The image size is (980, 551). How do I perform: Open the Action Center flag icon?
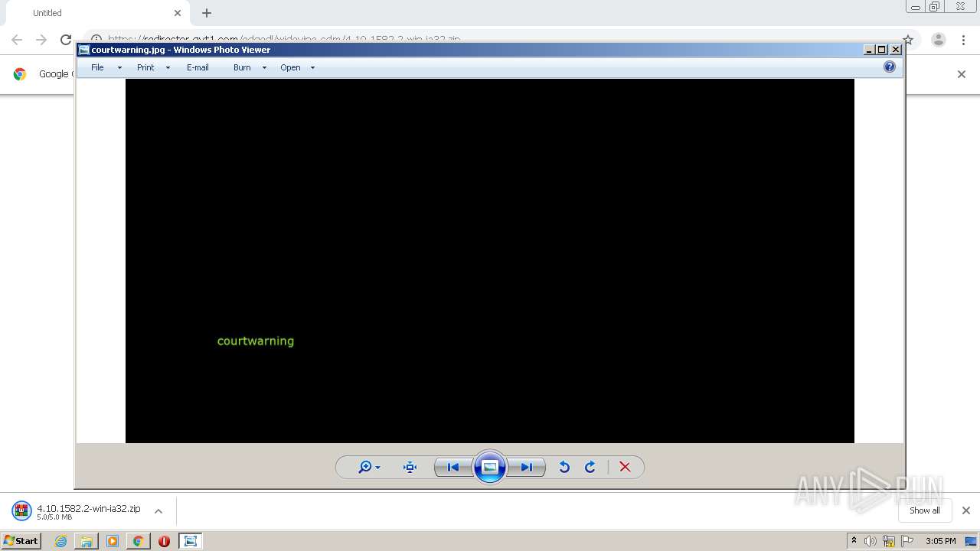[x=907, y=541]
